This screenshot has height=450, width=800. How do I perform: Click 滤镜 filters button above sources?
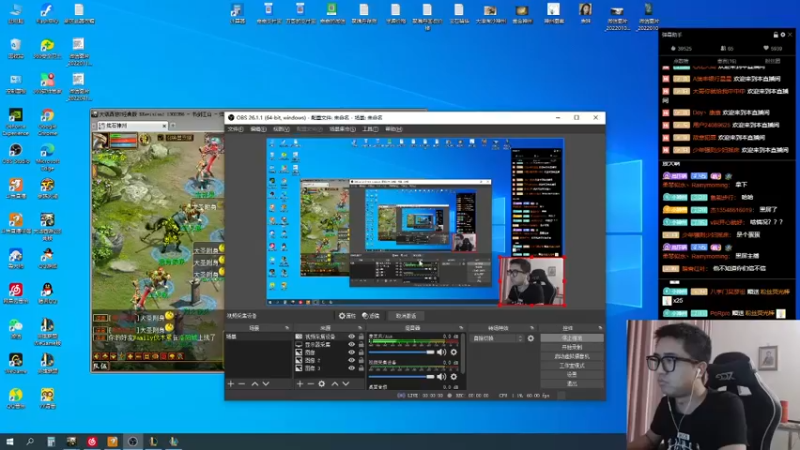pyautogui.click(x=371, y=316)
